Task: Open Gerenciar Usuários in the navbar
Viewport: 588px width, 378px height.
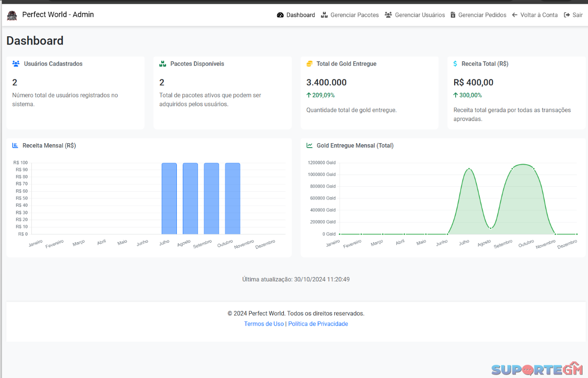Action: 415,15
